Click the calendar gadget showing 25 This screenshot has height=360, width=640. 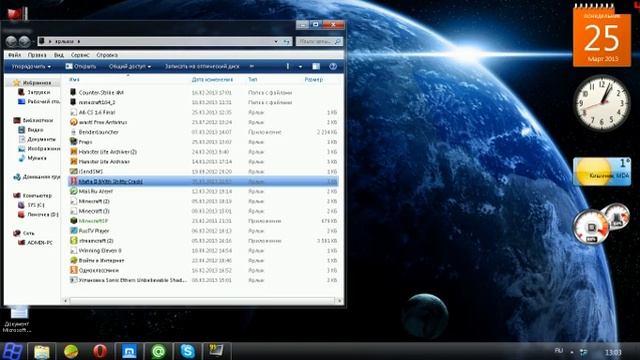pos(602,36)
